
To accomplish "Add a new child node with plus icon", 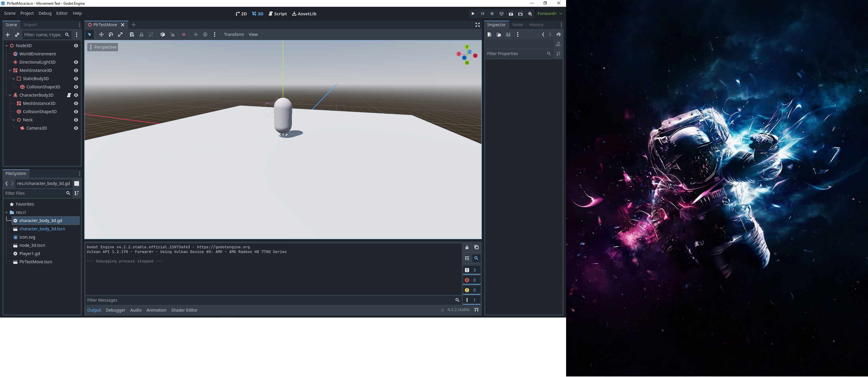I will pyautogui.click(x=8, y=35).
